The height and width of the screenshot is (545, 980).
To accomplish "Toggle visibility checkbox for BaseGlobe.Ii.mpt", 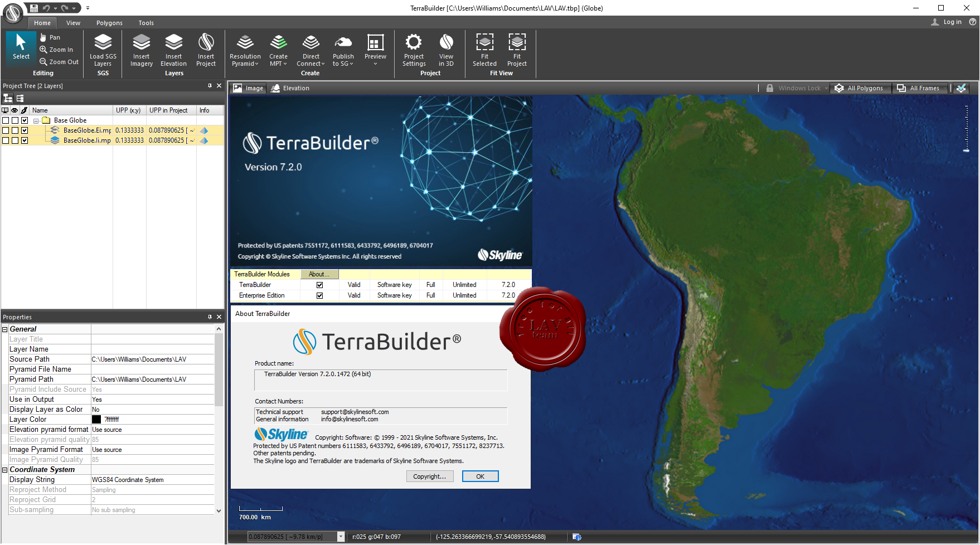I will [15, 140].
